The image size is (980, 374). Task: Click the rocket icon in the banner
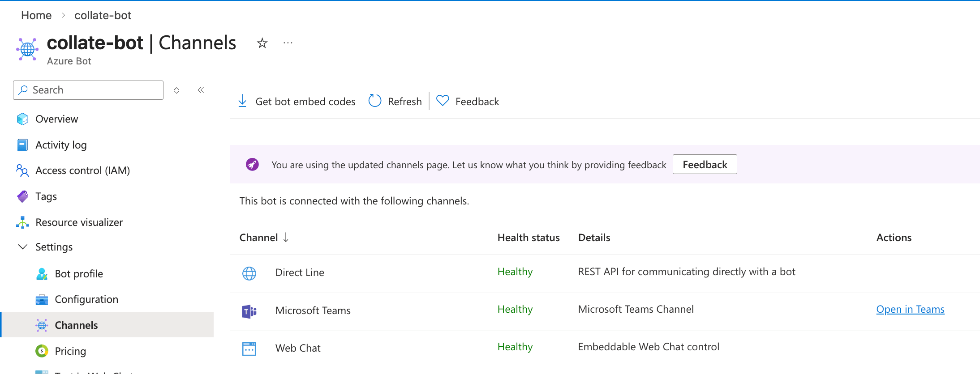pyautogui.click(x=252, y=165)
